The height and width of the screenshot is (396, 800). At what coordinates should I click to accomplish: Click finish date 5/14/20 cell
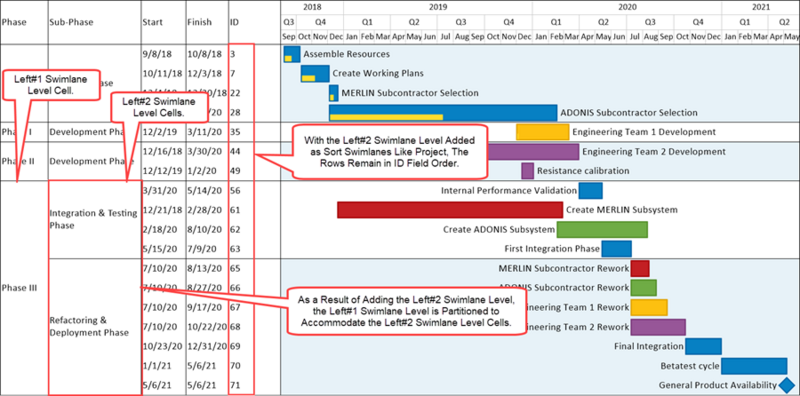(x=205, y=190)
